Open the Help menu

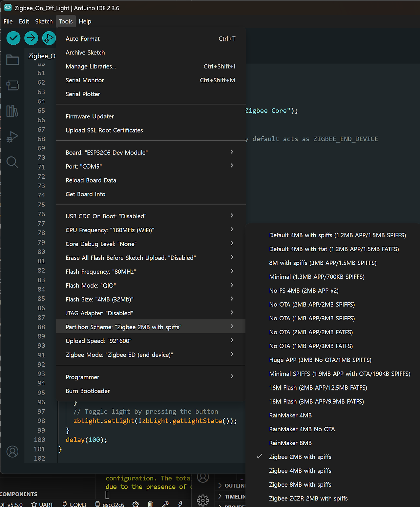pos(85,21)
